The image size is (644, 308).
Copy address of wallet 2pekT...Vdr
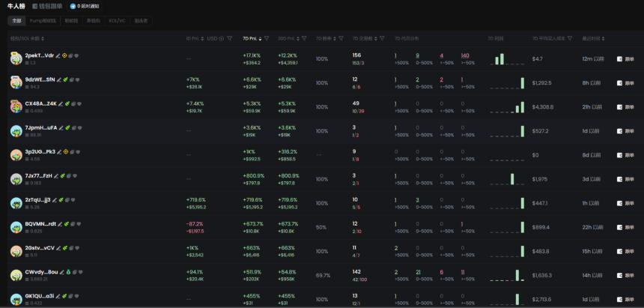70,55
